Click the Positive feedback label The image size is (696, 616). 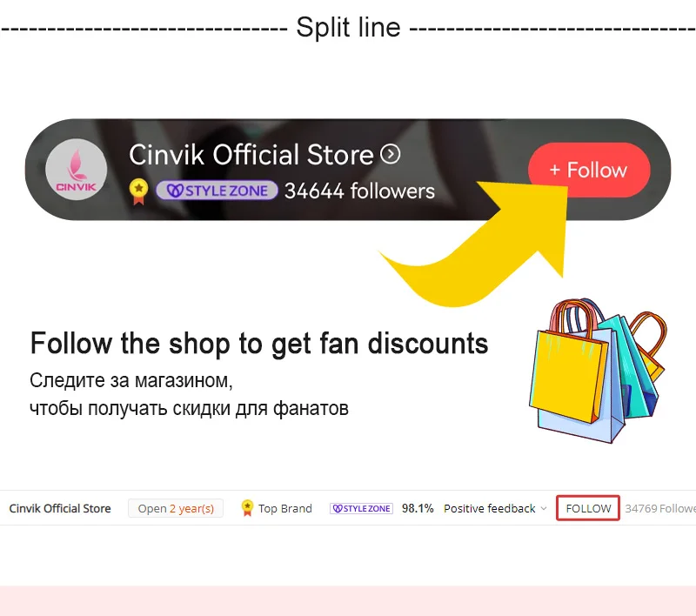(x=490, y=509)
